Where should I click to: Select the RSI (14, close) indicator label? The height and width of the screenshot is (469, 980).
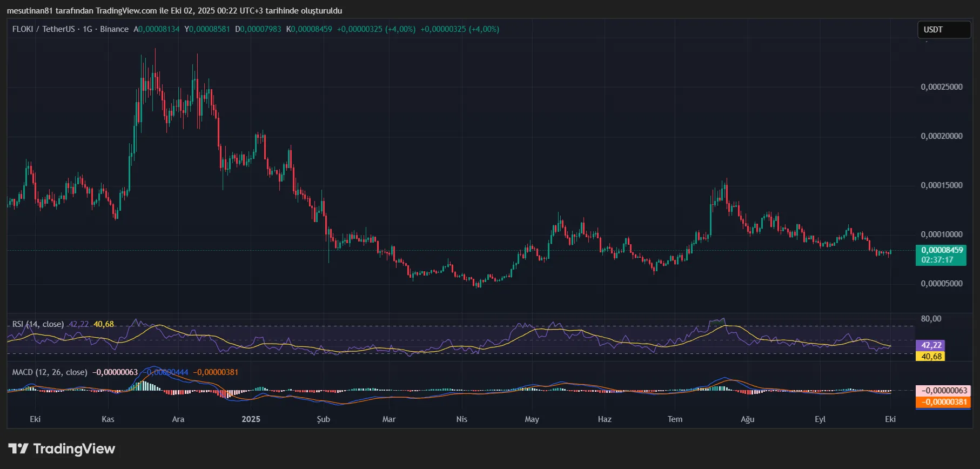click(38, 324)
